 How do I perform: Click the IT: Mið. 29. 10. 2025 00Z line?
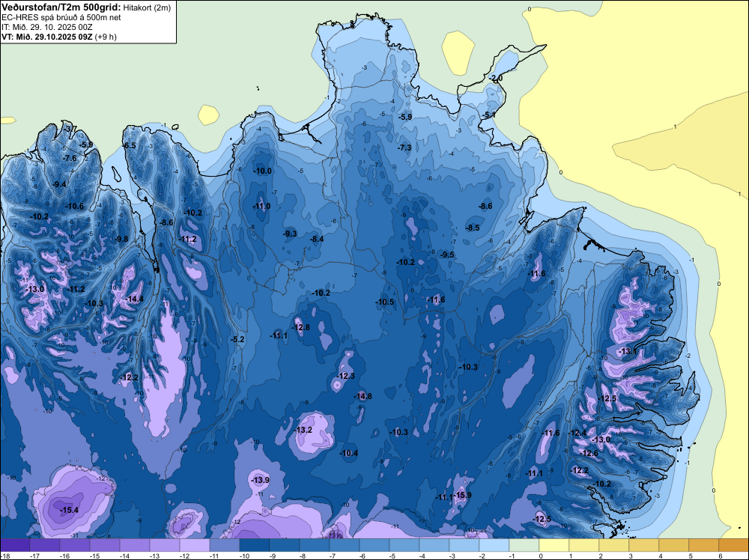pyautogui.click(x=46, y=27)
